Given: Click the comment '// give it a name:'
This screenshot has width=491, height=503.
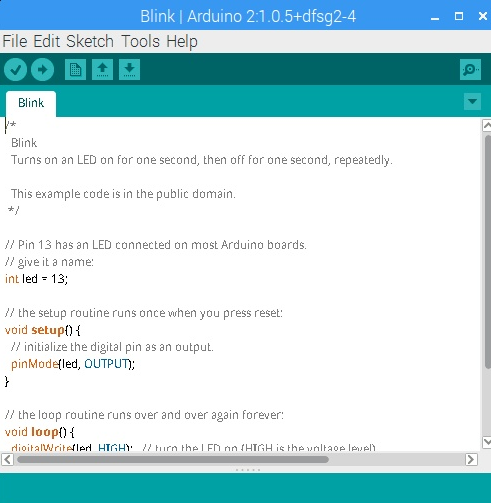Looking at the screenshot, I should point(49,262).
